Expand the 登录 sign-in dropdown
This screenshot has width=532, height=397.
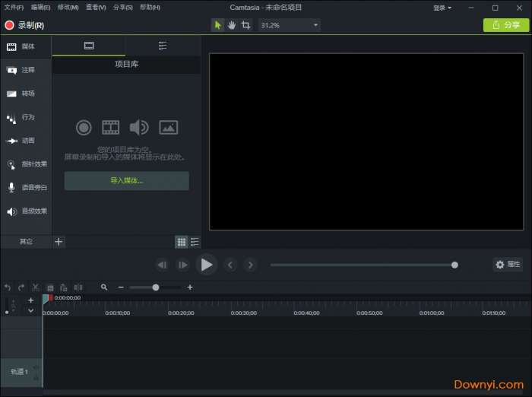click(442, 8)
